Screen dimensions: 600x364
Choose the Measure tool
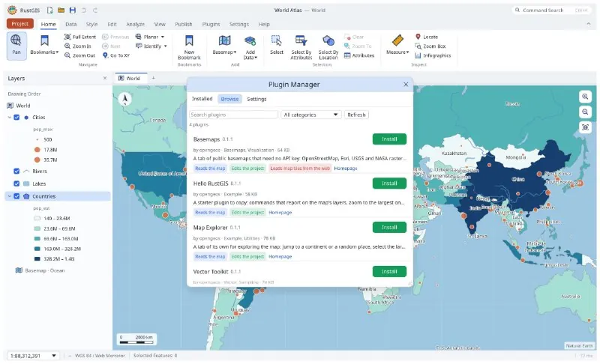point(397,45)
